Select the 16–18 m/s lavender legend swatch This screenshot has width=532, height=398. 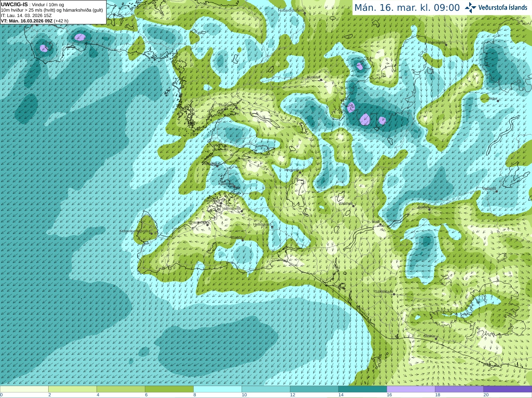(x=411, y=389)
